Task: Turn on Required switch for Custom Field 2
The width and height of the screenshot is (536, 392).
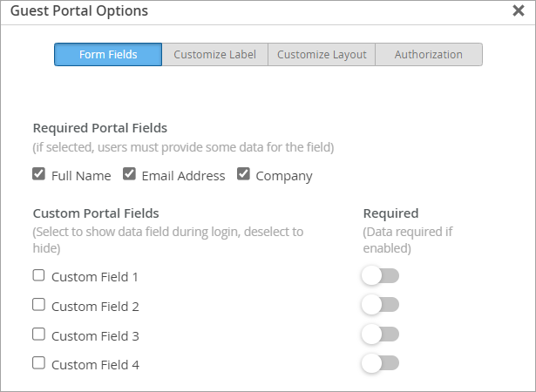Action: pyautogui.click(x=380, y=305)
